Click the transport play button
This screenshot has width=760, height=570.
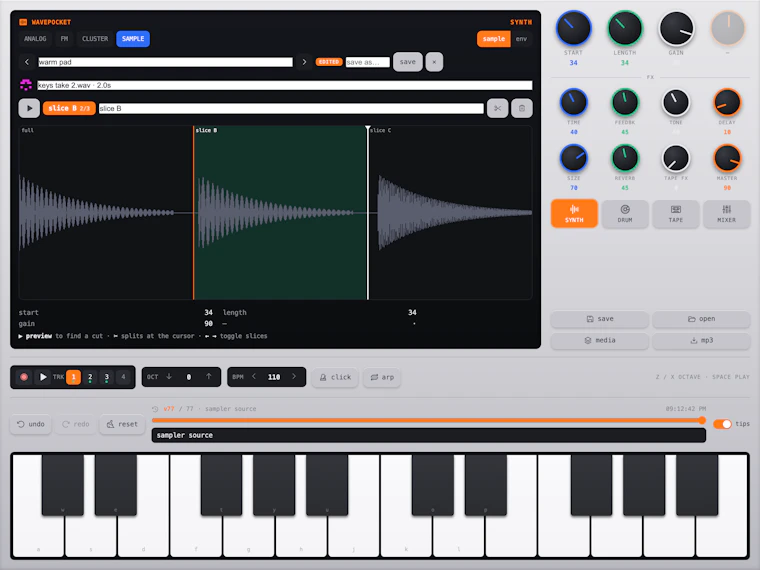(x=43, y=377)
